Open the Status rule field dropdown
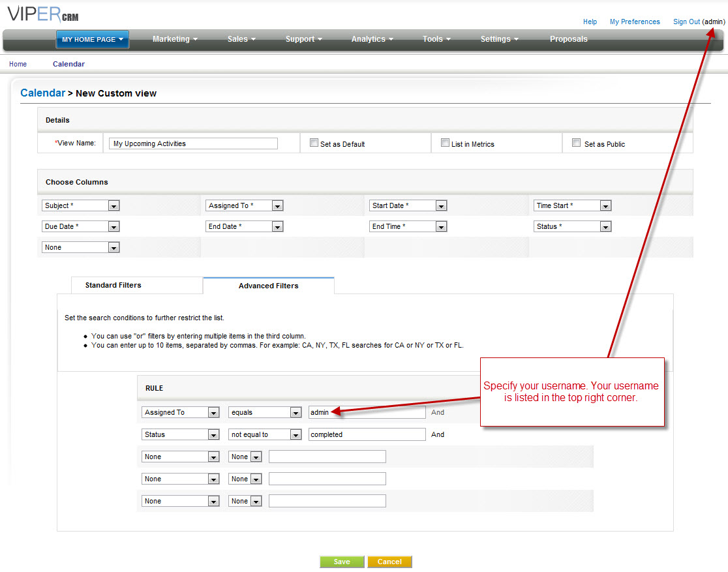 pyautogui.click(x=180, y=434)
